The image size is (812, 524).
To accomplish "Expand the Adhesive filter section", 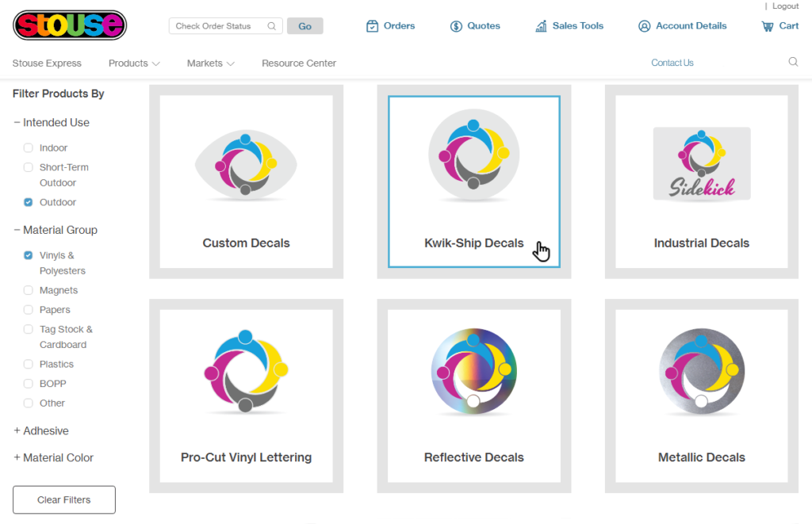I will point(41,430).
